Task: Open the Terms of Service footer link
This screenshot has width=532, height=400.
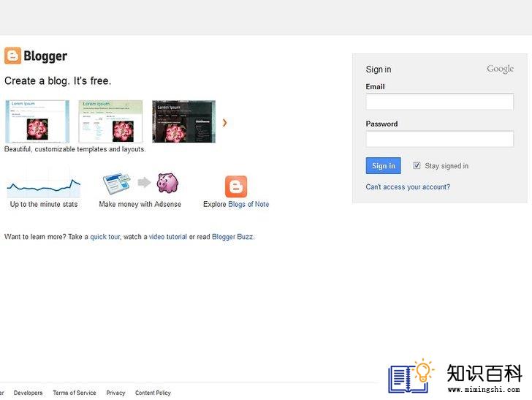Action: [75, 393]
